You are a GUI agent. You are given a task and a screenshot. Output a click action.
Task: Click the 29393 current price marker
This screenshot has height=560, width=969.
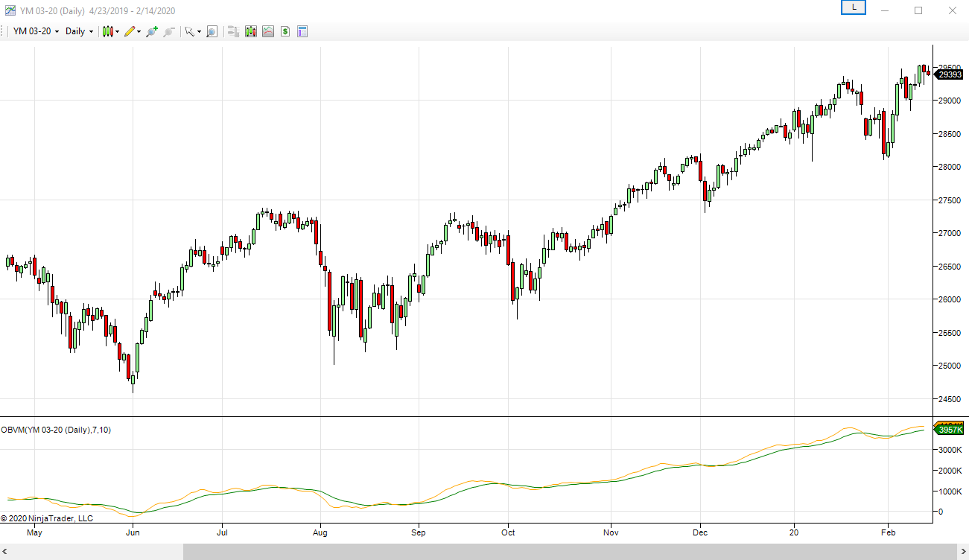pyautogui.click(x=950, y=74)
